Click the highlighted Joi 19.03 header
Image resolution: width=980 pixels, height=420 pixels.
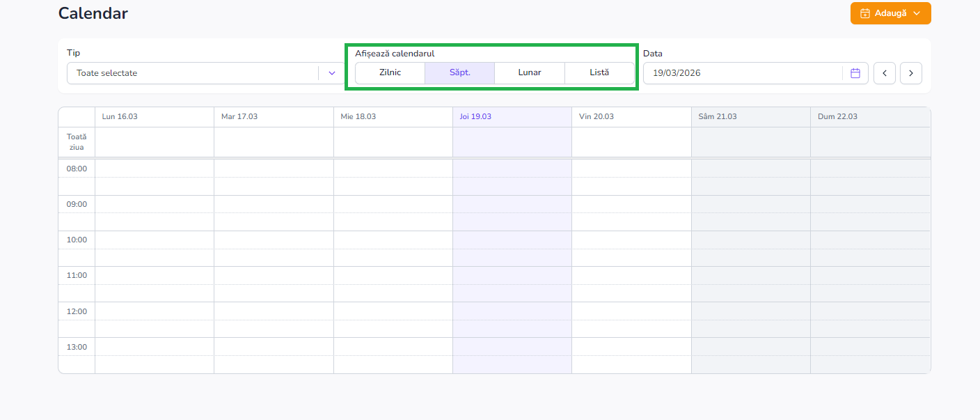(475, 116)
